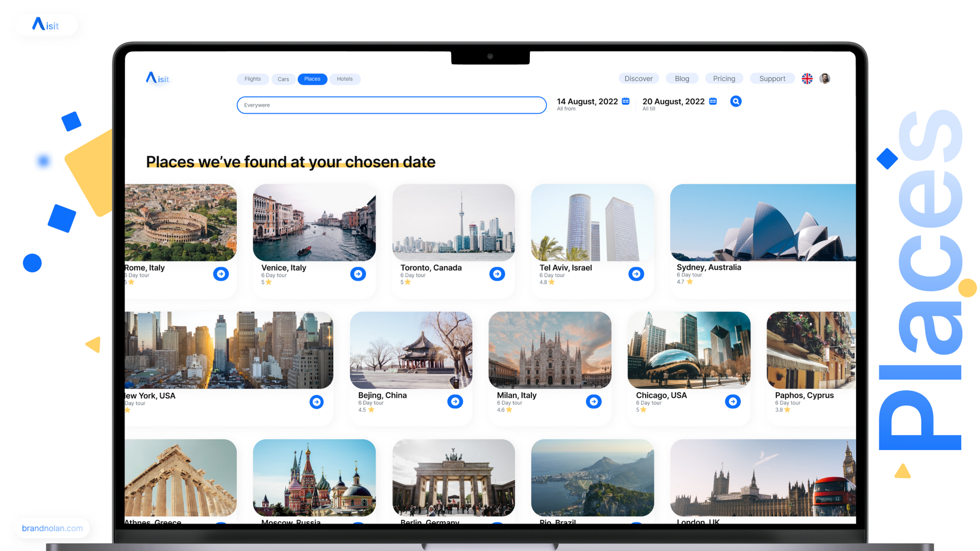
Task: Open the Tel Aviv towers photo
Action: click(x=592, y=222)
